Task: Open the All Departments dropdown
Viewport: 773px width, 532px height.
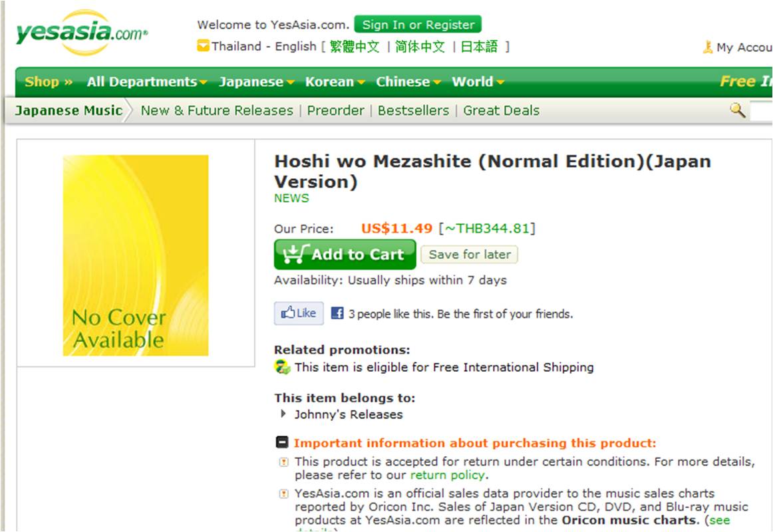Action: [x=147, y=82]
